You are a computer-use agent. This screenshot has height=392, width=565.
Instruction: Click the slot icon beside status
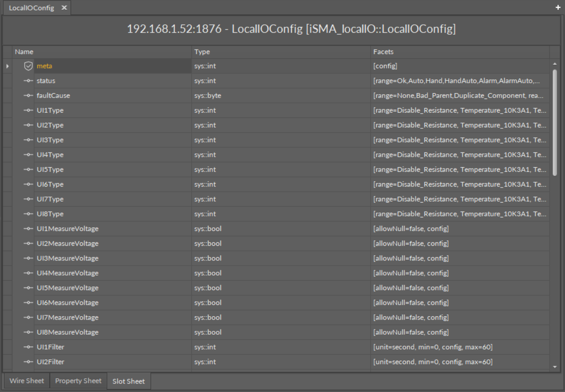point(28,81)
